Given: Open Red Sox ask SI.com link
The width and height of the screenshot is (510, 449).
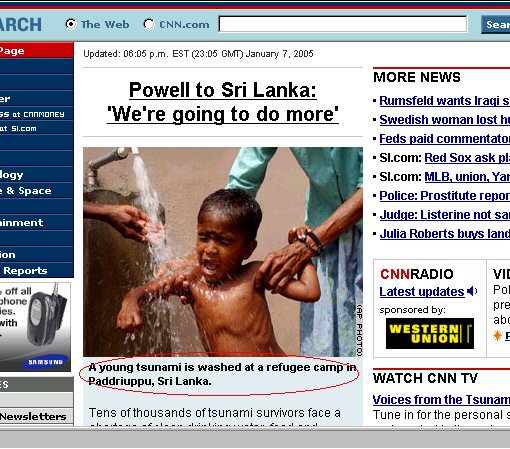Looking at the screenshot, I should click(467, 157).
